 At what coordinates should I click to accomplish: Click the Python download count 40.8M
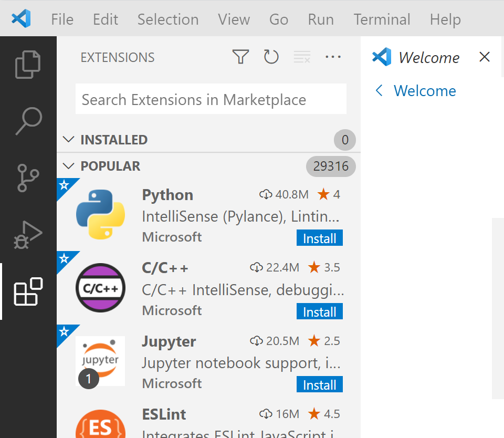pos(284,194)
